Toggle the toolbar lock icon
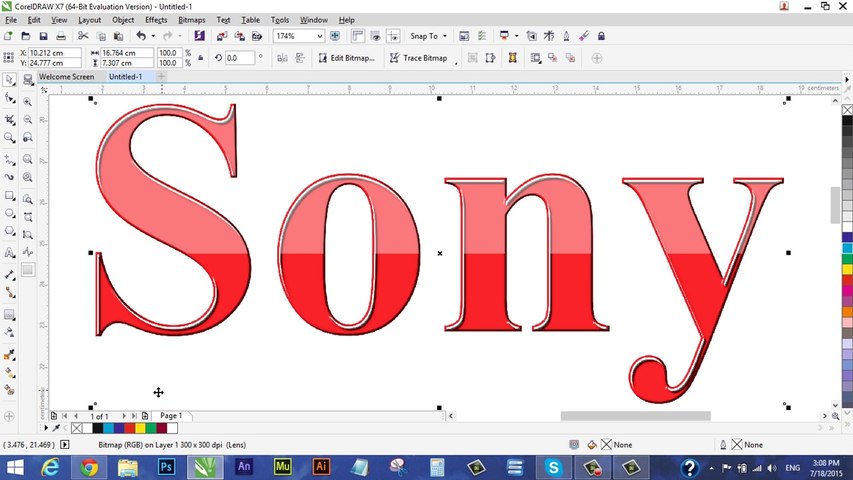 point(601,36)
